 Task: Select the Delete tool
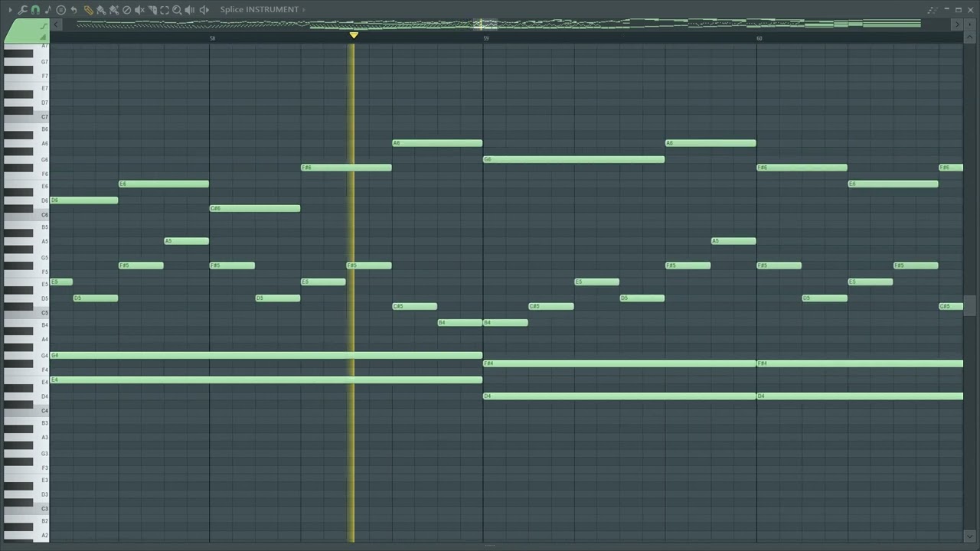[x=126, y=9]
